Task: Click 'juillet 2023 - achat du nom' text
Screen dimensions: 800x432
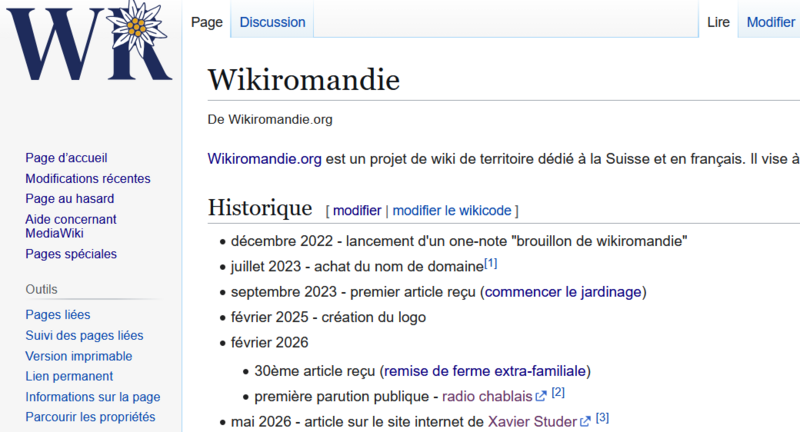Action: click(357, 266)
